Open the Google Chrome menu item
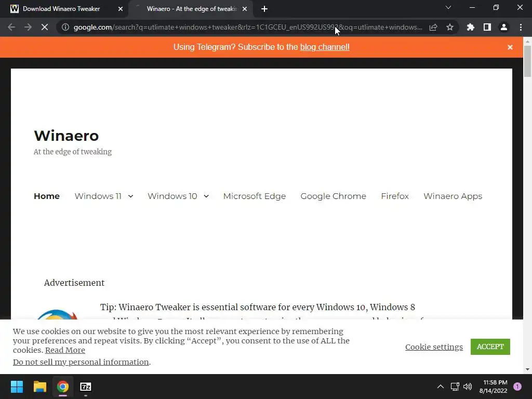 tap(333, 196)
